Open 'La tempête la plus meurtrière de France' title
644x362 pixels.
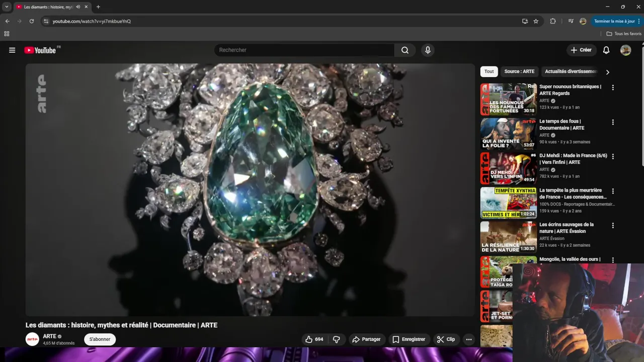[573, 194]
